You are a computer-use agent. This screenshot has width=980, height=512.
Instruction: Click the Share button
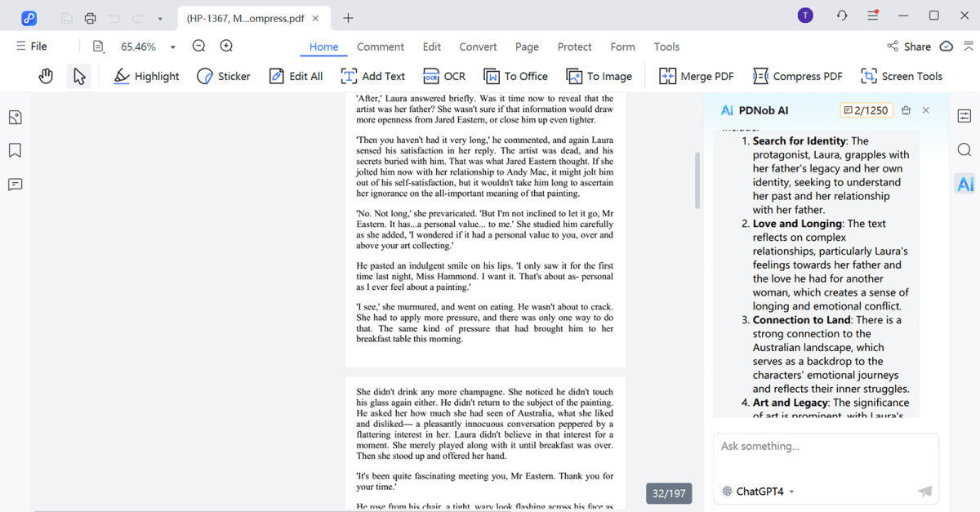point(909,47)
